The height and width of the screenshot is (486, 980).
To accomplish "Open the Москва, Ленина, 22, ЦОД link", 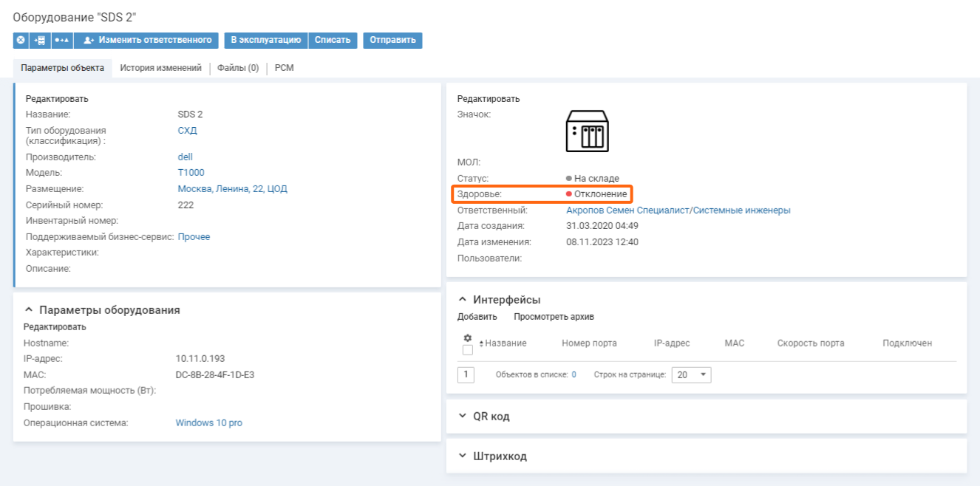I will [232, 189].
